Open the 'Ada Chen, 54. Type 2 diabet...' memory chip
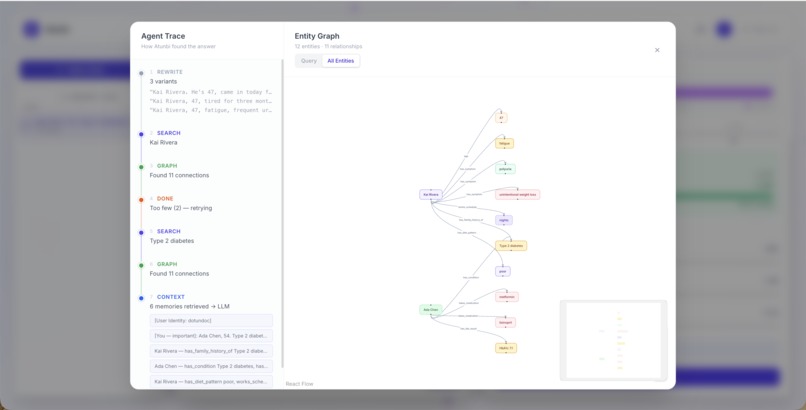 tap(211, 336)
